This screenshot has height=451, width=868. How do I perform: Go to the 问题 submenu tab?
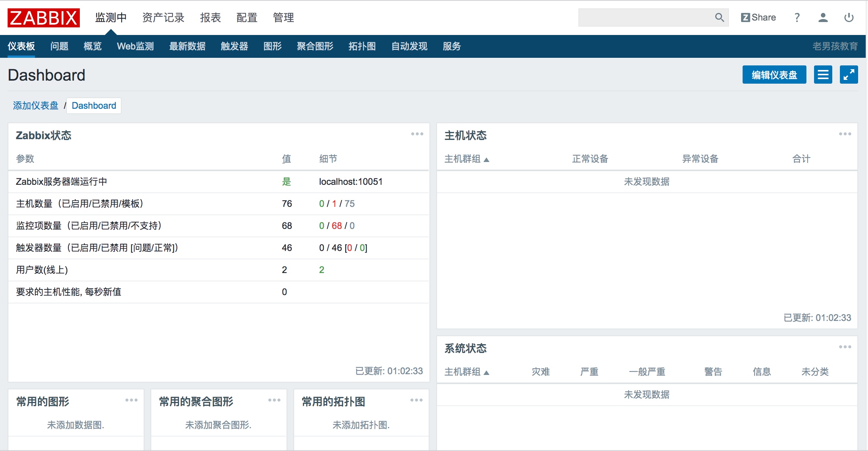tap(59, 46)
